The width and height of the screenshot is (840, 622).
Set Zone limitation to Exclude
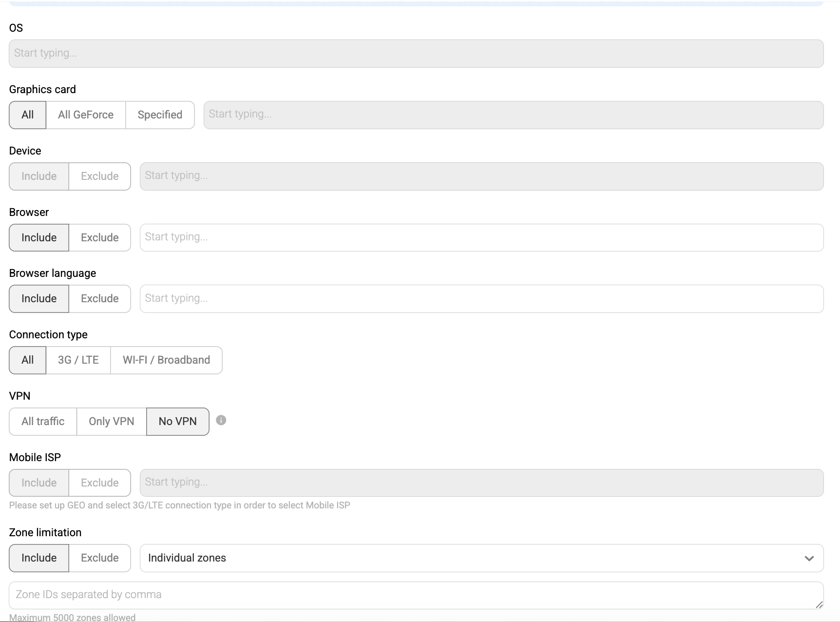coord(99,558)
